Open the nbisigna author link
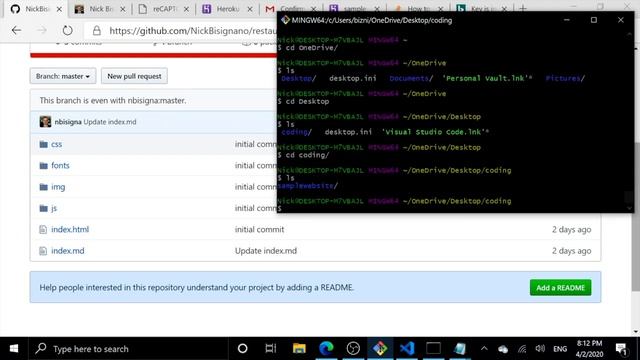This screenshot has width=640, height=360. (68, 122)
